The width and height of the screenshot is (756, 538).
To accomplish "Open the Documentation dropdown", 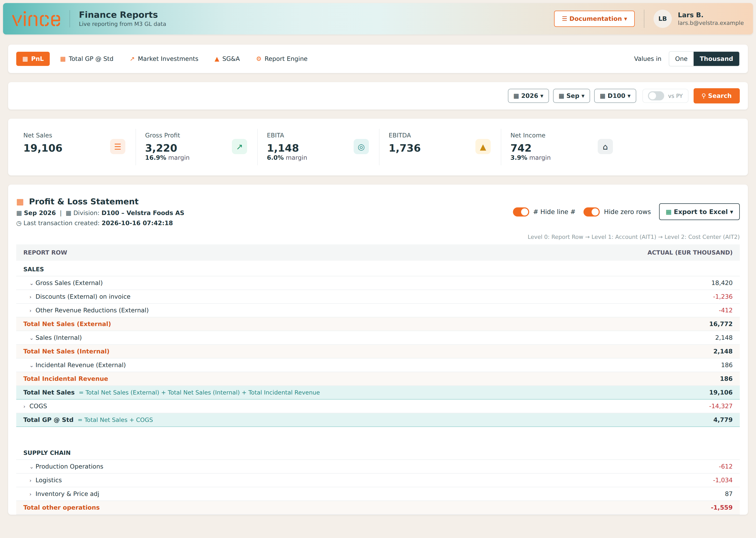I will click(x=594, y=19).
